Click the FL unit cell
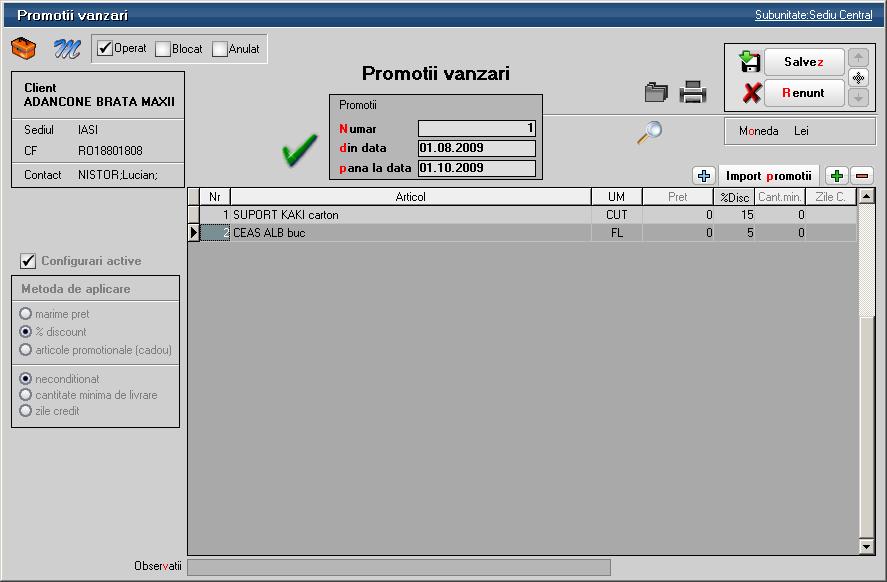Viewport: 887px width, 582px height. tap(617, 232)
